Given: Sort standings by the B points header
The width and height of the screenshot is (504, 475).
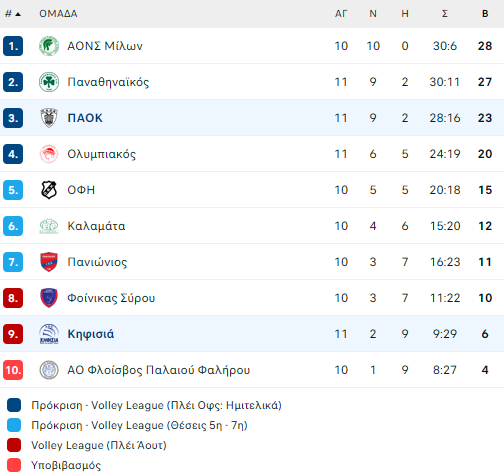Looking at the screenshot, I should click(485, 14).
